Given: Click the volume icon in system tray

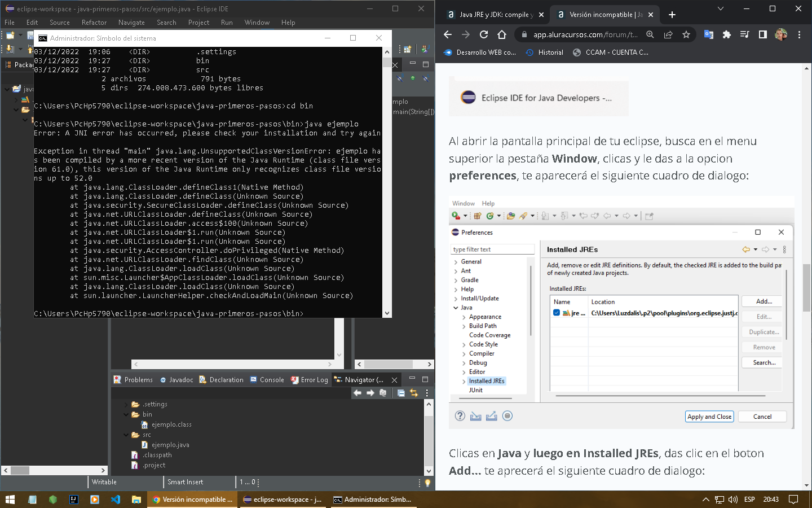Looking at the screenshot, I should click(733, 500).
